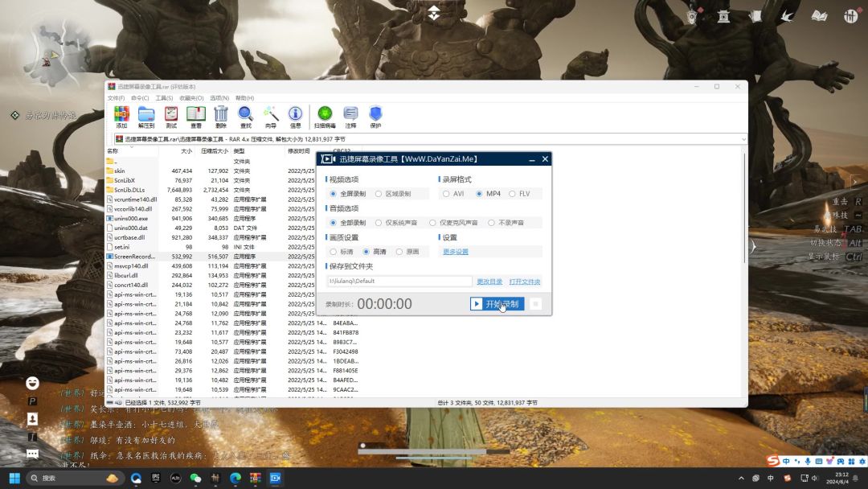Click the 删除 (Delete) trash icon

click(221, 117)
